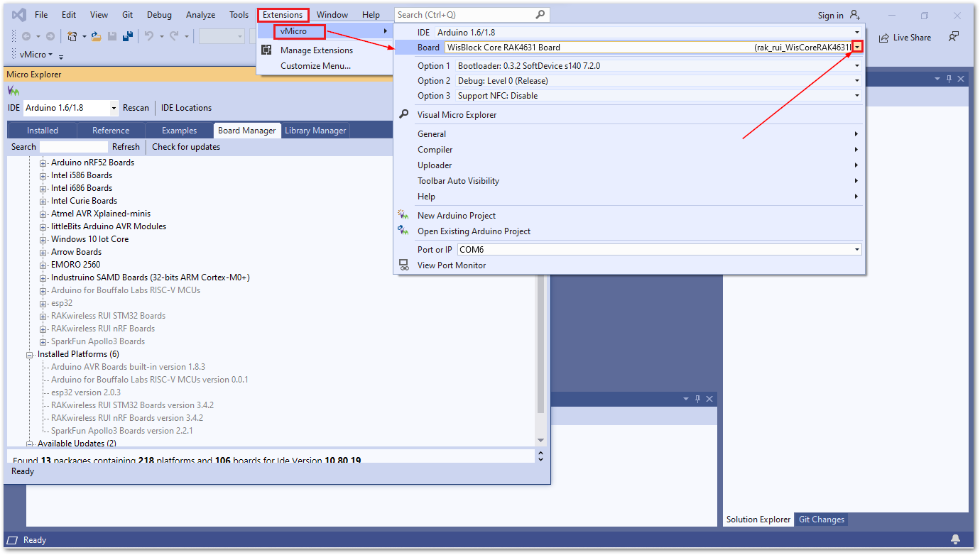Image resolution: width=980 pixels, height=555 pixels.
Task: Open the vMicro submenu entry
Action: (325, 31)
